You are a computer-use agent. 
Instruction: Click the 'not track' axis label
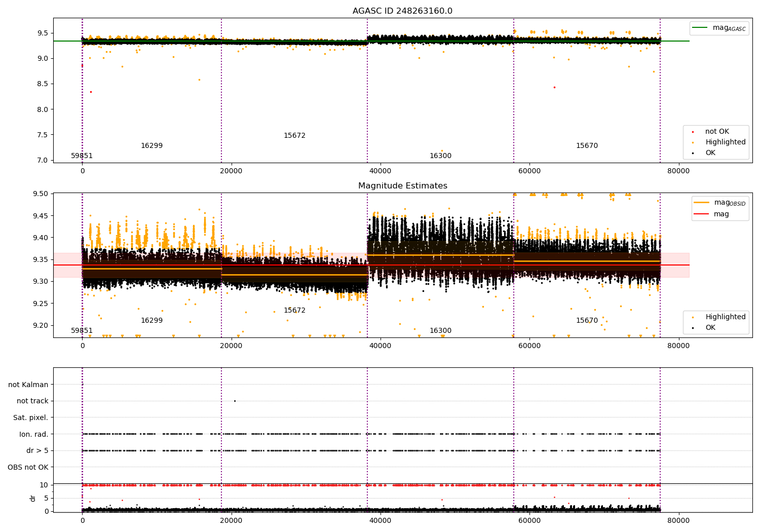(32, 401)
